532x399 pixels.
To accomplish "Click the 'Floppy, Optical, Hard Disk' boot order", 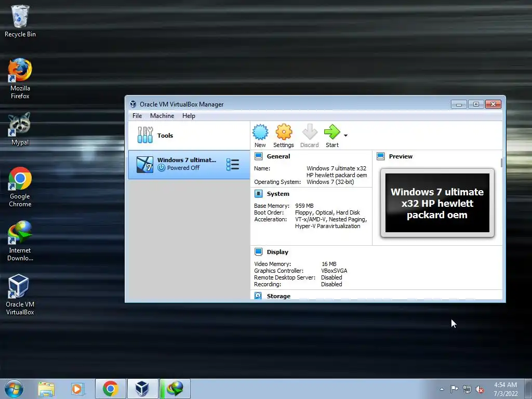I will click(327, 212).
